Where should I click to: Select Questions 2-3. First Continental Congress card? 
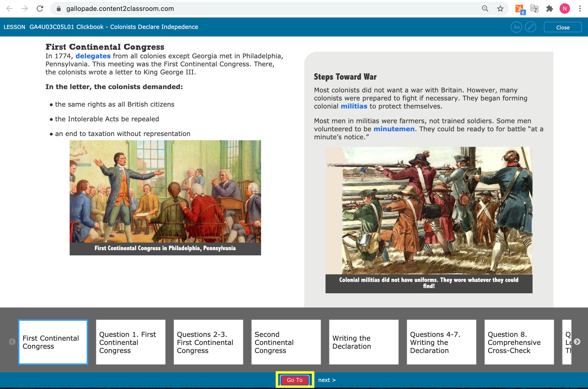coord(208,342)
